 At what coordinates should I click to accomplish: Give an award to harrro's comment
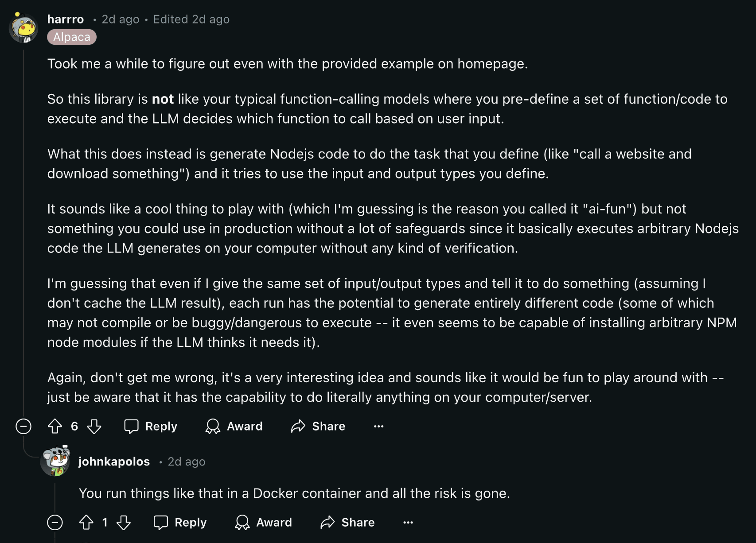pyautogui.click(x=234, y=426)
